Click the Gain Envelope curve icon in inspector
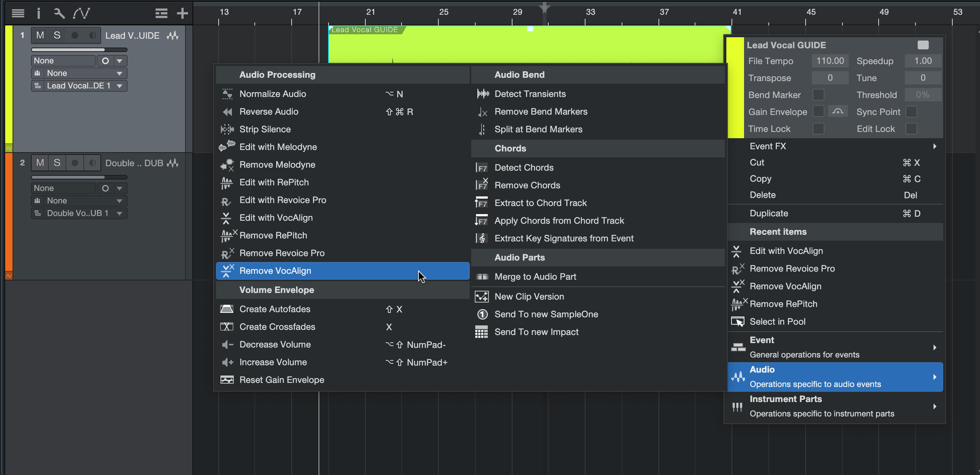980x475 pixels. click(838, 111)
